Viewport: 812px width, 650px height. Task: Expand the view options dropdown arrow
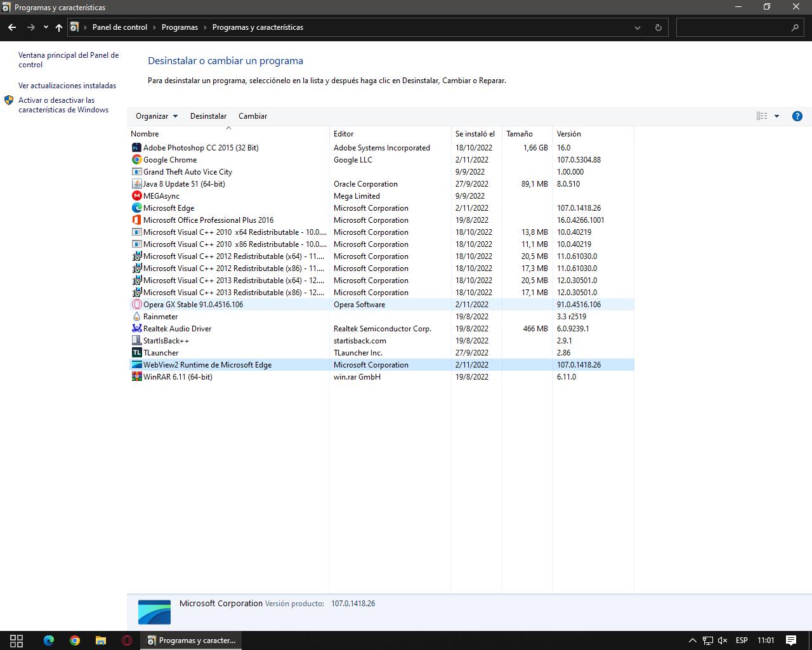point(776,116)
